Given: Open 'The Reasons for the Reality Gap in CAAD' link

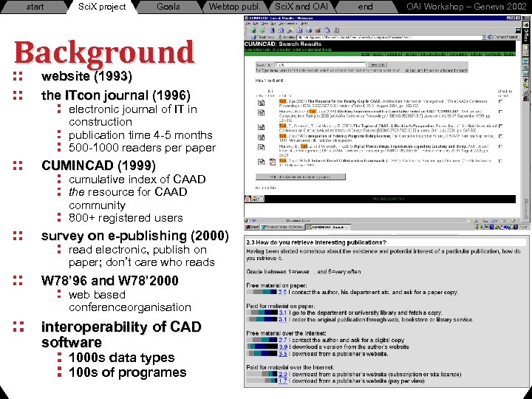Looking at the screenshot, I should 344,101.
